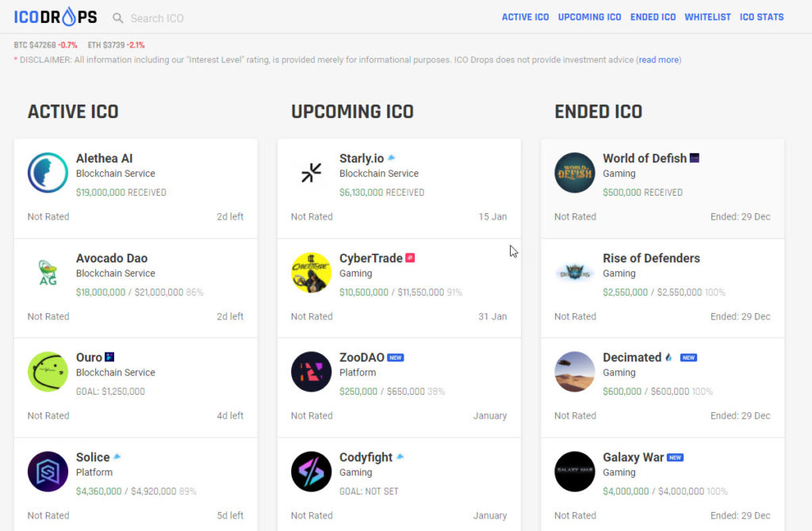812x531 pixels.
Task: Open the Ended ICO nav link
Action: (653, 17)
